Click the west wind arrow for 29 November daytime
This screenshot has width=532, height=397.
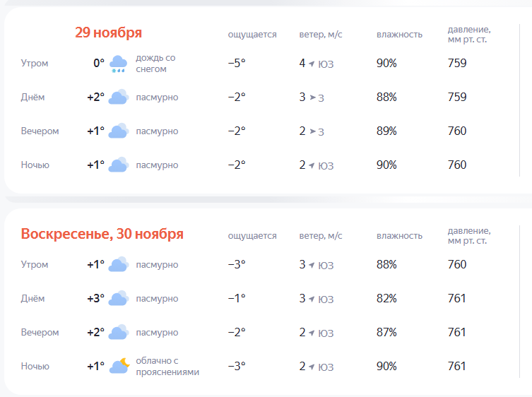pyautogui.click(x=312, y=97)
